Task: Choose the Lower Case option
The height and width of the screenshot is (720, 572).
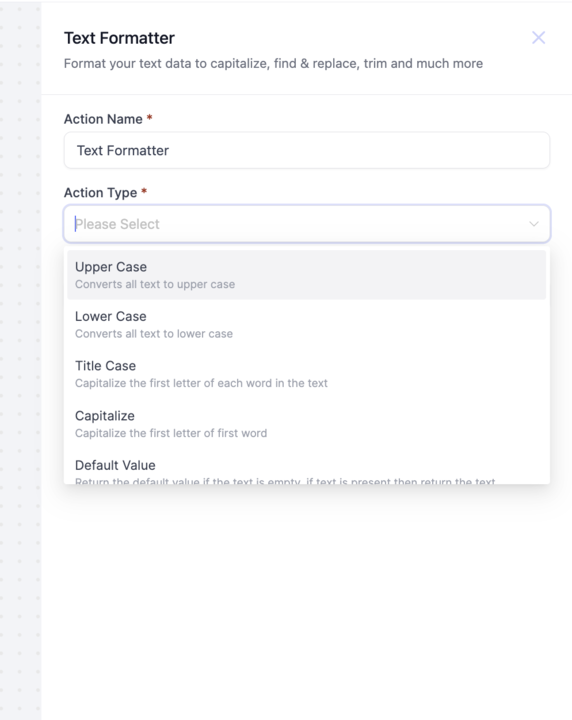Action: point(307,324)
